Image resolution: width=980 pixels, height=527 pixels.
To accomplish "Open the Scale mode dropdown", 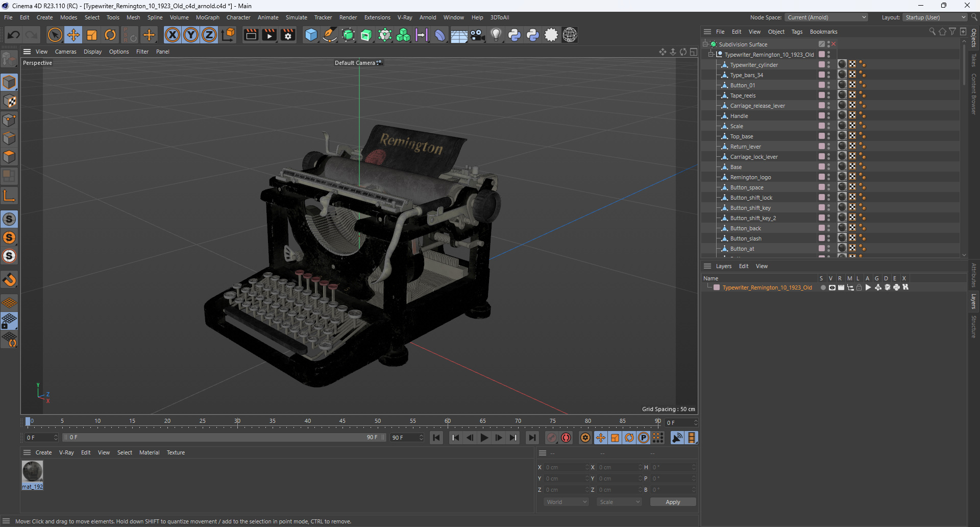I will (619, 502).
